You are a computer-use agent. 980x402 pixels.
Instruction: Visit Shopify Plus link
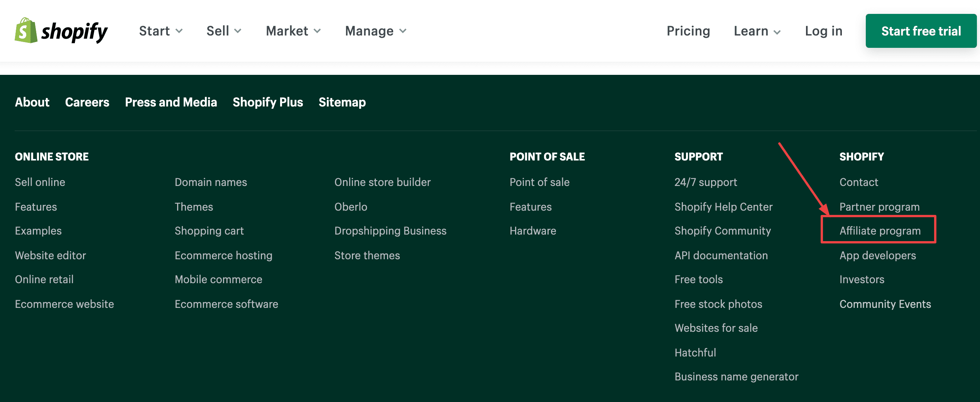pyautogui.click(x=268, y=102)
